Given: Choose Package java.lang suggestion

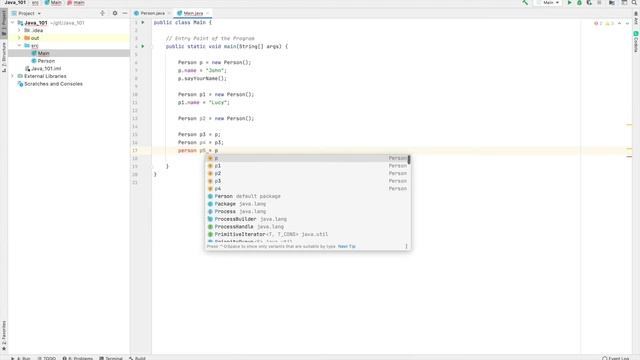Looking at the screenshot, I should 307,204.
